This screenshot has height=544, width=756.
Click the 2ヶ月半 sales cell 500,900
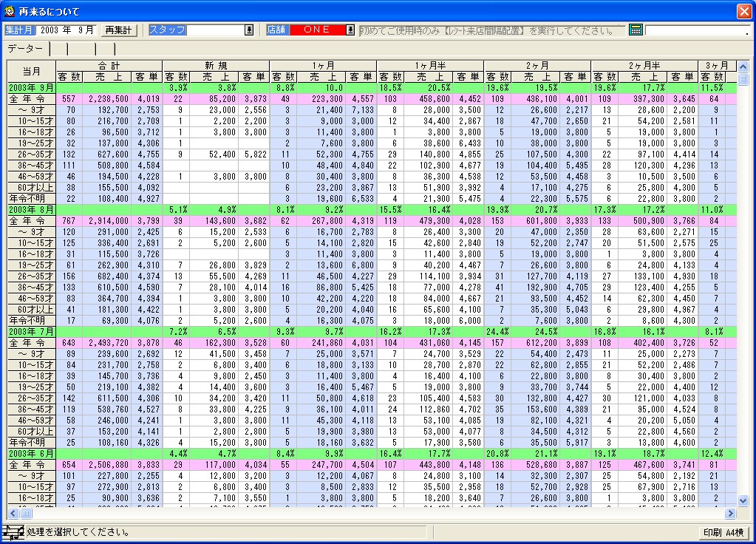(x=642, y=221)
